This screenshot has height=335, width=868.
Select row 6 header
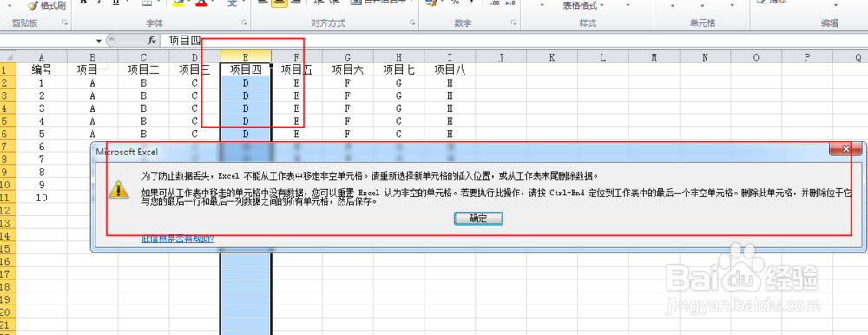(x=8, y=134)
